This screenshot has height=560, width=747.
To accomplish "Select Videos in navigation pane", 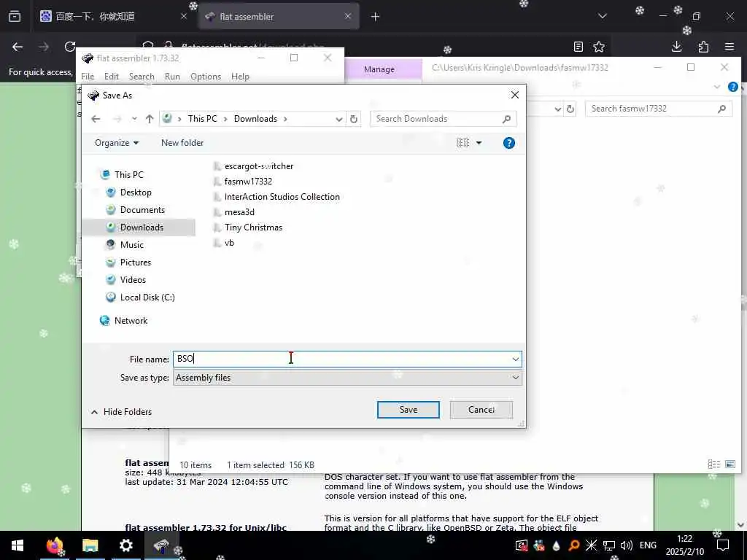I will tap(133, 280).
